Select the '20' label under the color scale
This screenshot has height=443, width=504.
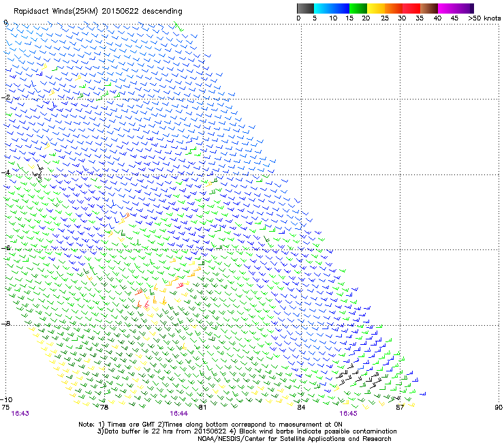(366, 18)
